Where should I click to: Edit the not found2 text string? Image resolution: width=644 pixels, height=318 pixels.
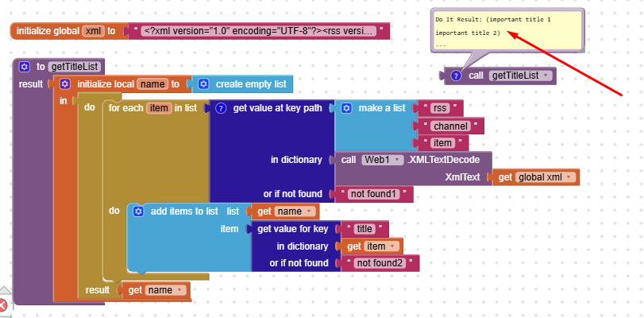(380, 263)
